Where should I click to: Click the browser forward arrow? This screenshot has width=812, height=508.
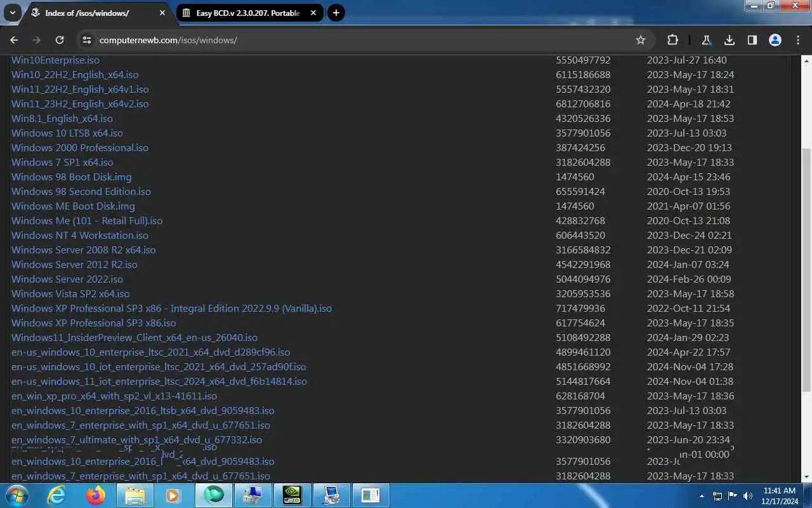coord(37,40)
